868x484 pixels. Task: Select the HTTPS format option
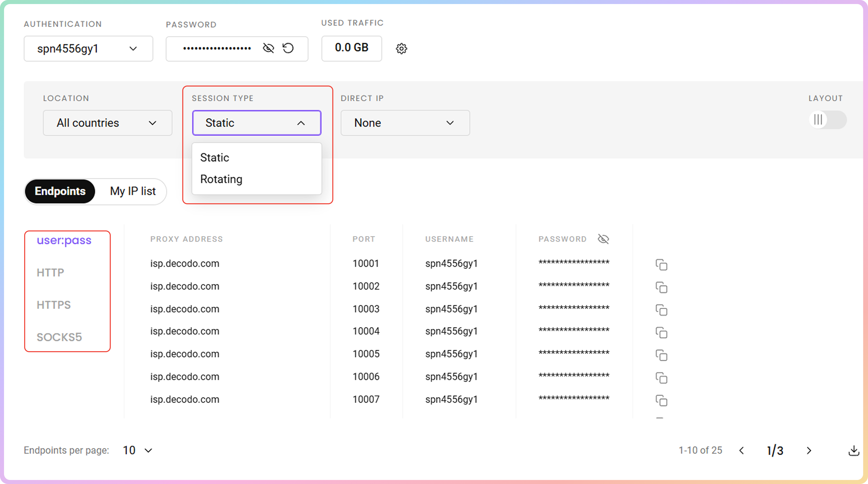click(54, 305)
